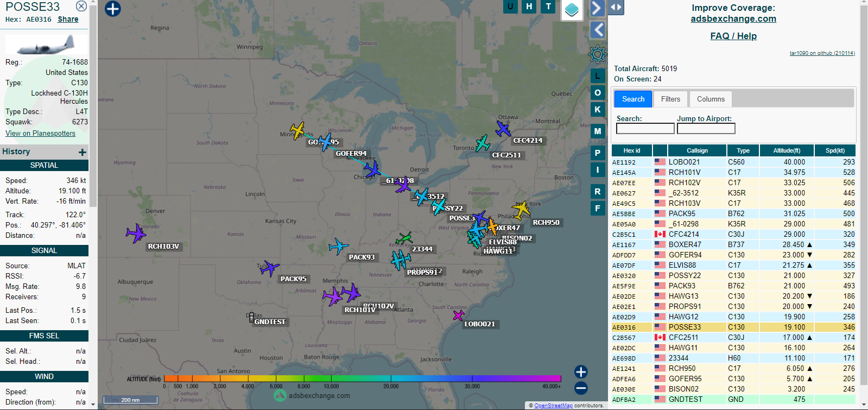Switch to the Filters tab
The image size is (868, 410).
click(670, 99)
